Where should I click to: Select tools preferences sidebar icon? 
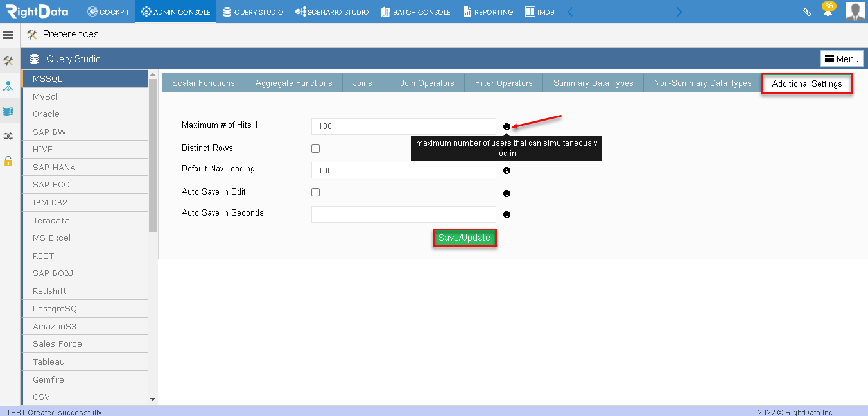pos(8,62)
